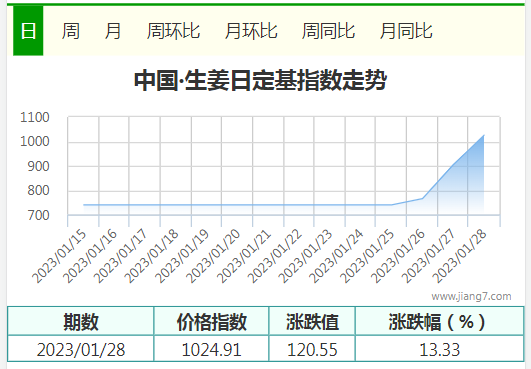The image size is (531, 369).
Task: Click the 2023/01/17 x-axis label
Action: click(121, 257)
